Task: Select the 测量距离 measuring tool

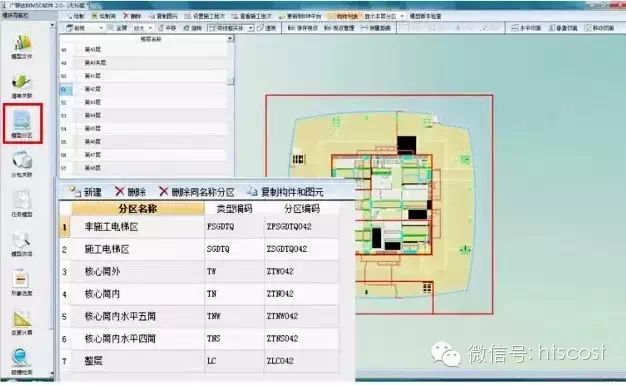Action: point(375,28)
